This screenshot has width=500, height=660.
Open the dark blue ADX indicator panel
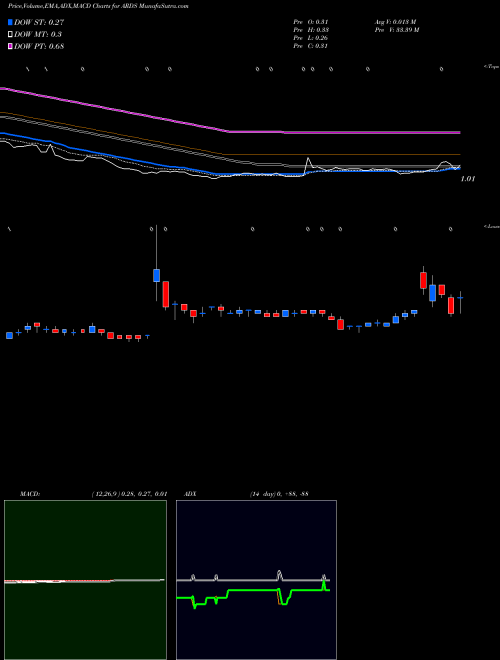(x=256, y=580)
